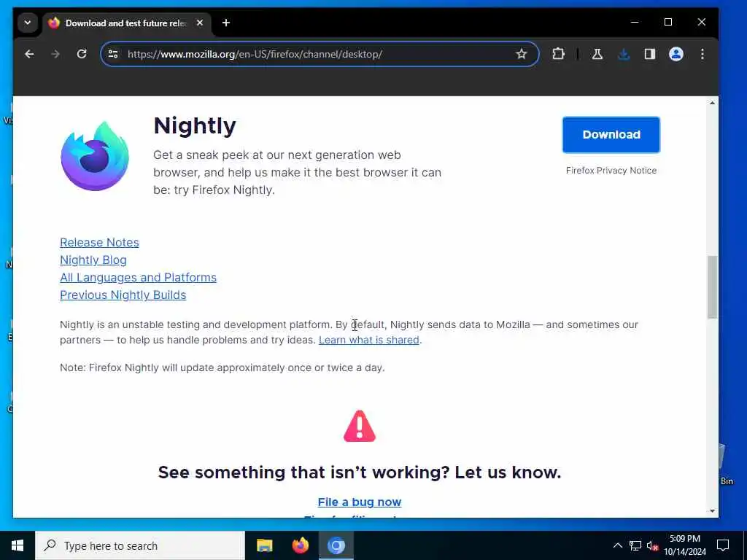This screenshot has width=747, height=560.
Task: Open the Release Notes link
Action: (x=99, y=242)
